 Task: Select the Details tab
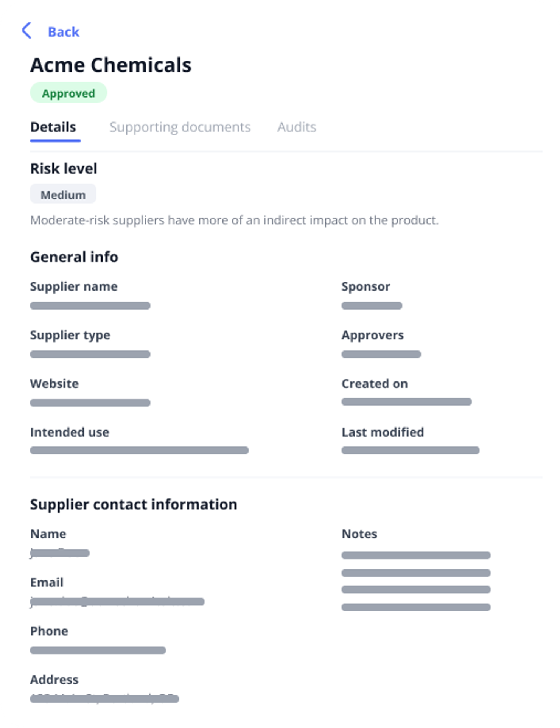(53, 127)
